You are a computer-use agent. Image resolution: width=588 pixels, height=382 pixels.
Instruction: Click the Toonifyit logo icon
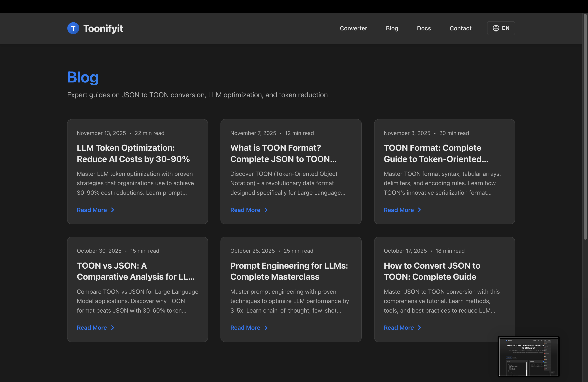(x=73, y=28)
